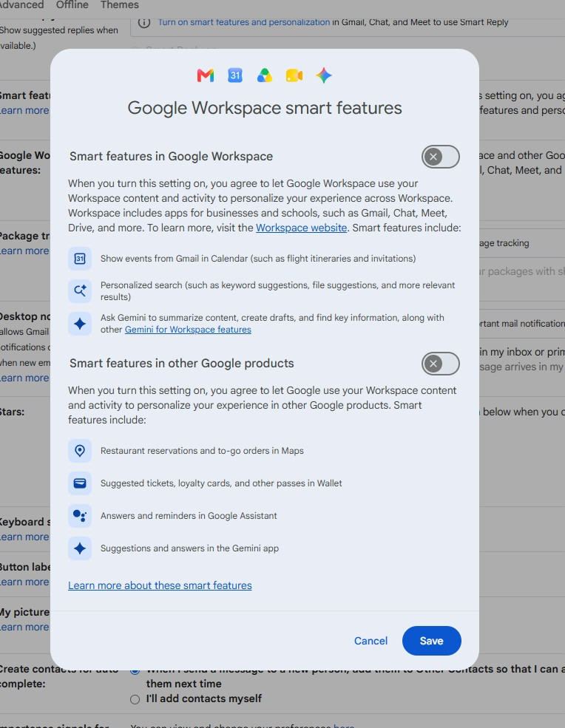The image size is (565, 728).
Task: Click Smart features in other Google products heading
Action: point(182,364)
